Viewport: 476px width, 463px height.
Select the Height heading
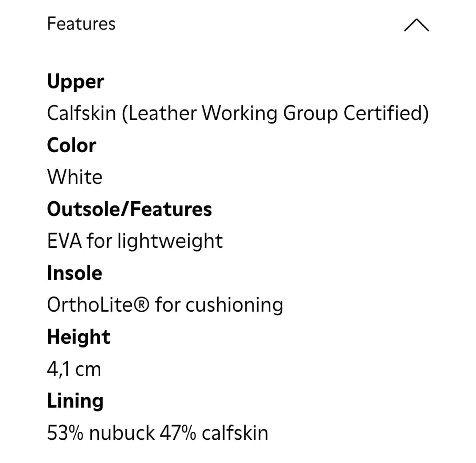79,337
